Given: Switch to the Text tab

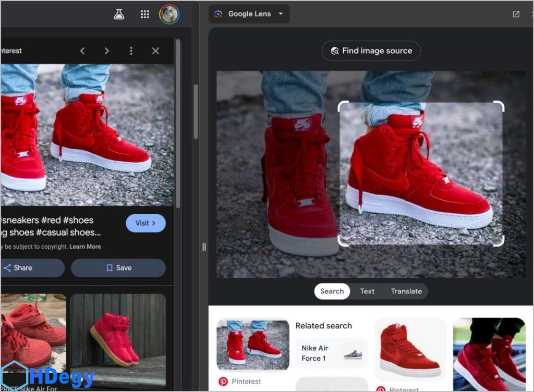Looking at the screenshot, I should (367, 291).
